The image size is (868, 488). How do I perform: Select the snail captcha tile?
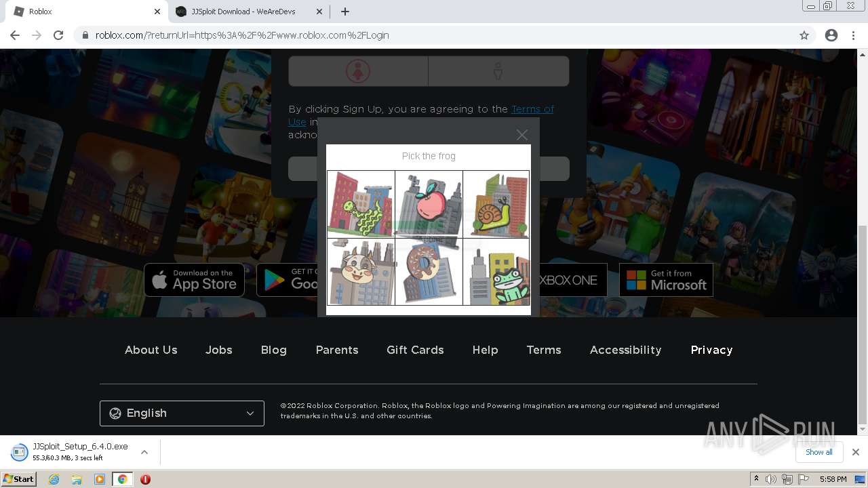pos(496,204)
